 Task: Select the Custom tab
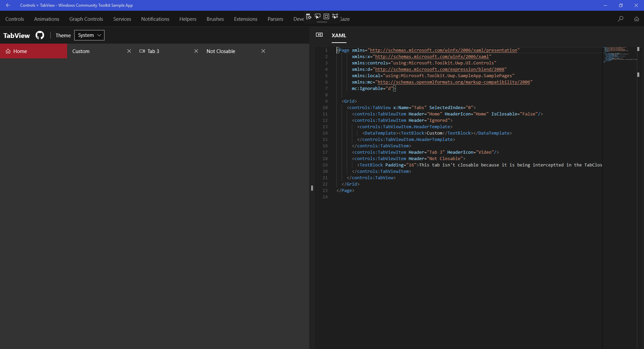point(81,51)
